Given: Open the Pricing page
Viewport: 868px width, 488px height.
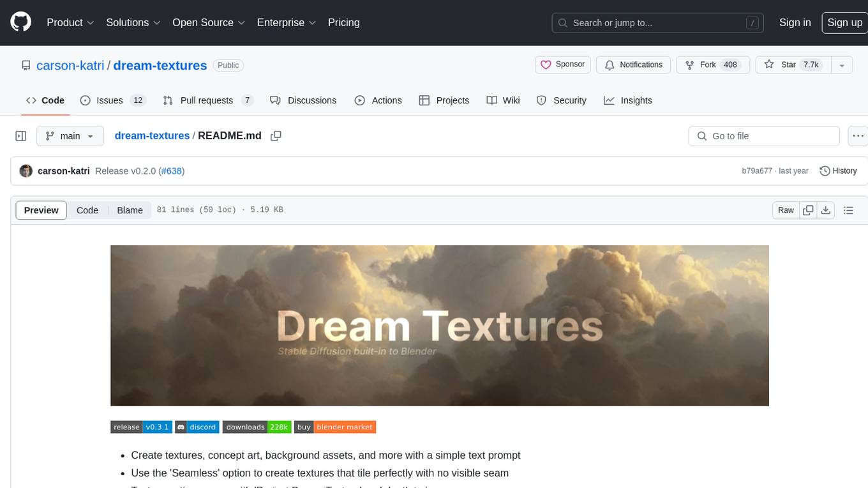Looking at the screenshot, I should pos(344,22).
